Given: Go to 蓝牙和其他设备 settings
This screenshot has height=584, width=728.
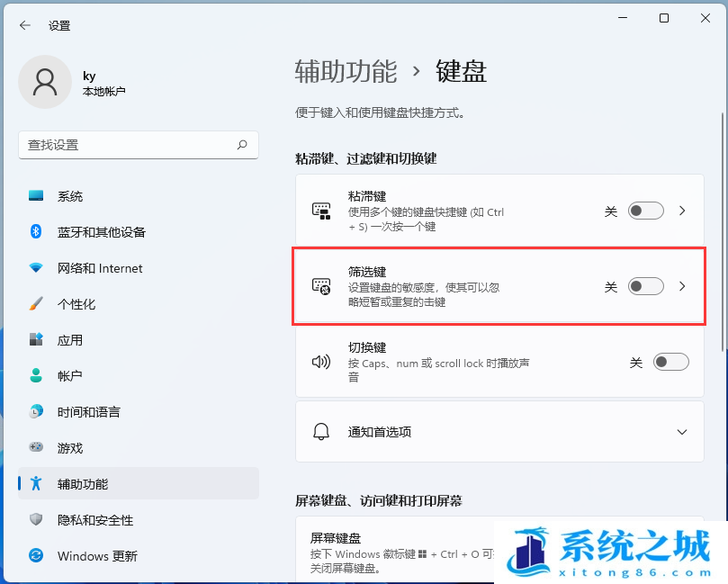Looking at the screenshot, I should pos(139,231).
